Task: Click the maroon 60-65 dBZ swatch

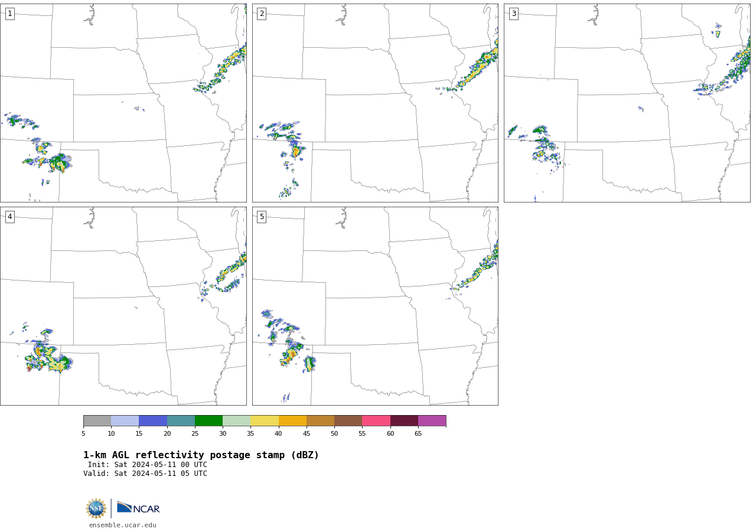Action: click(404, 421)
